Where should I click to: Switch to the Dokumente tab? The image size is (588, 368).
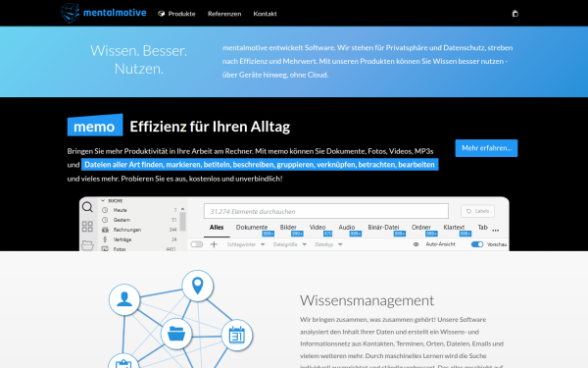[252, 228]
